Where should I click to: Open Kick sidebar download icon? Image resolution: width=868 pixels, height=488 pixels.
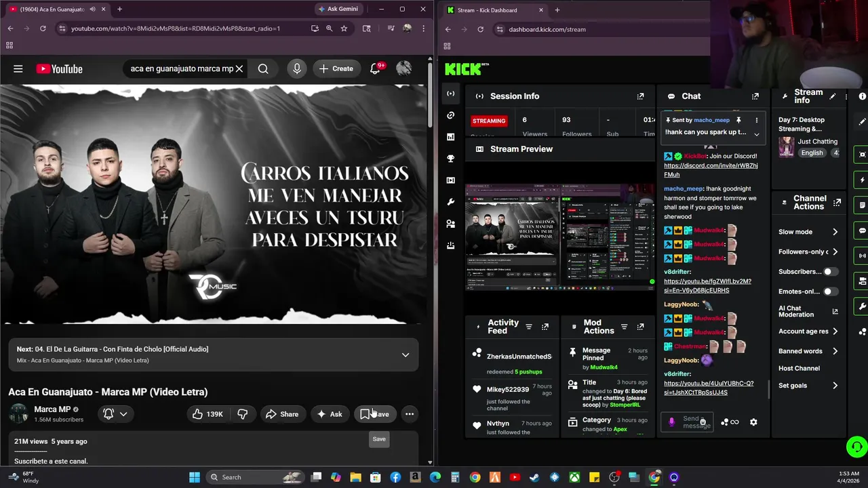450,245
